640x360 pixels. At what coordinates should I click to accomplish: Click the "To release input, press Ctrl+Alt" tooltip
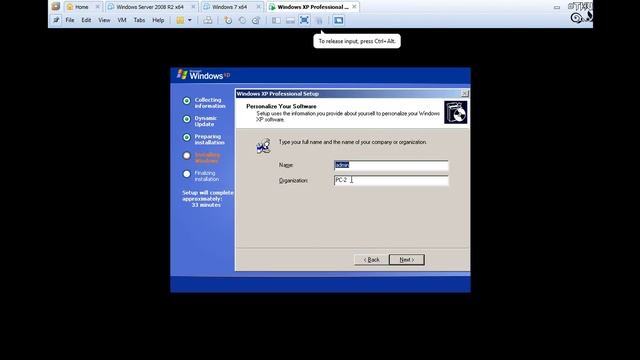[x=357, y=41]
